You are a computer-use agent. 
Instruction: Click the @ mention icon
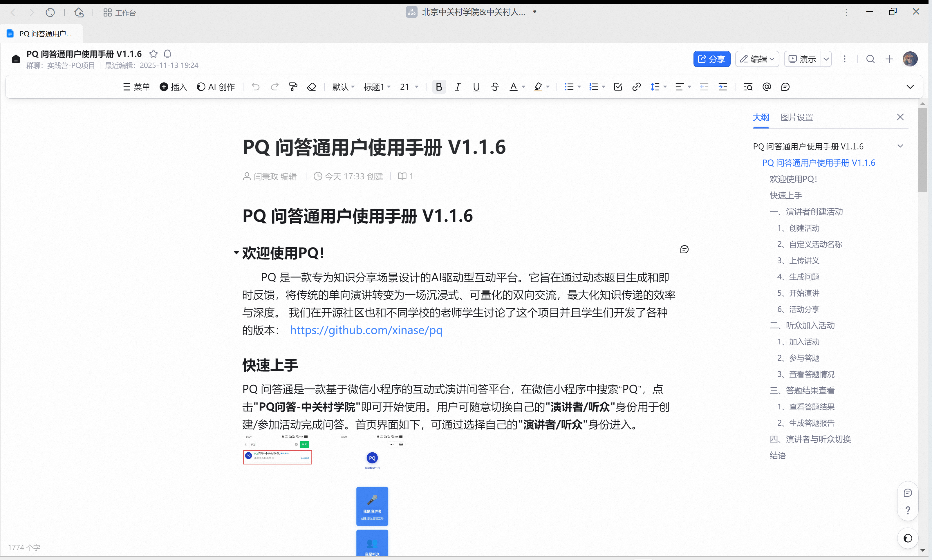767,87
